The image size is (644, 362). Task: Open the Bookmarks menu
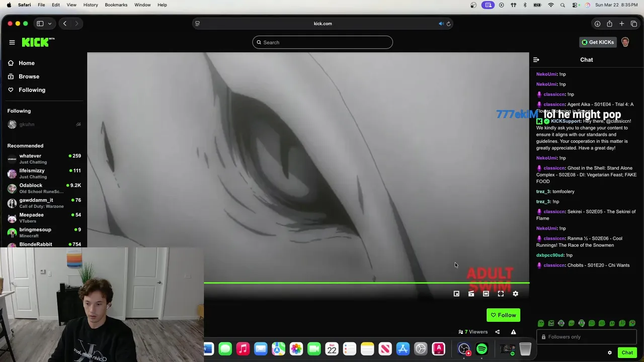click(x=116, y=5)
